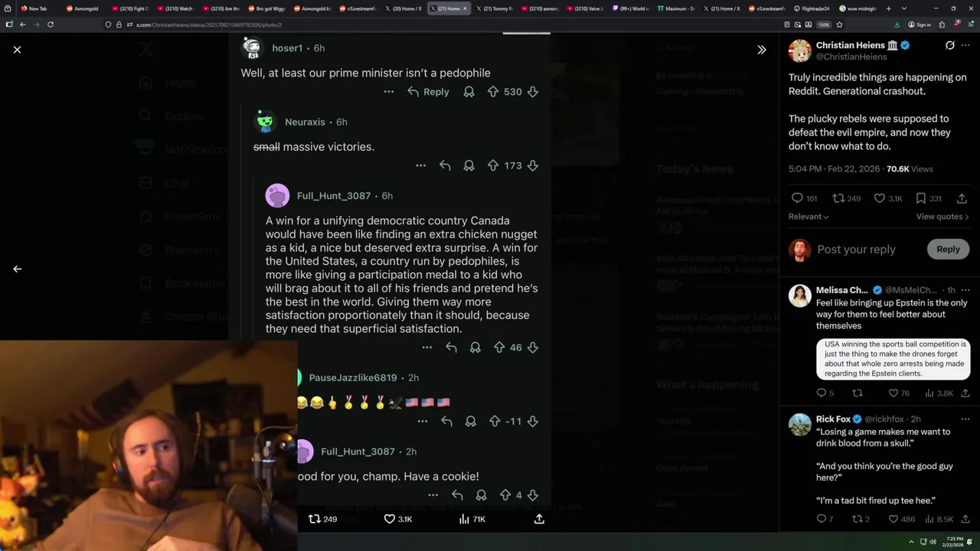This screenshot has height=551, width=980.
Task: Open the comments icon showing 161 replies
Action: pos(805,198)
